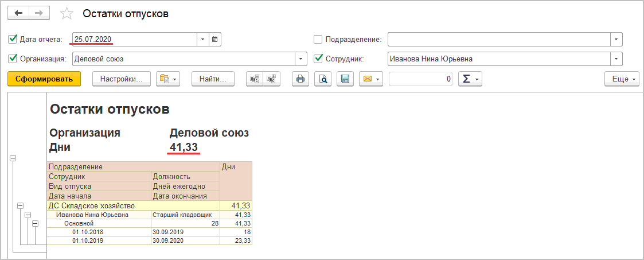Open the sum Σ dropdown
This screenshot has height=260, width=644.
pos(470,79)
